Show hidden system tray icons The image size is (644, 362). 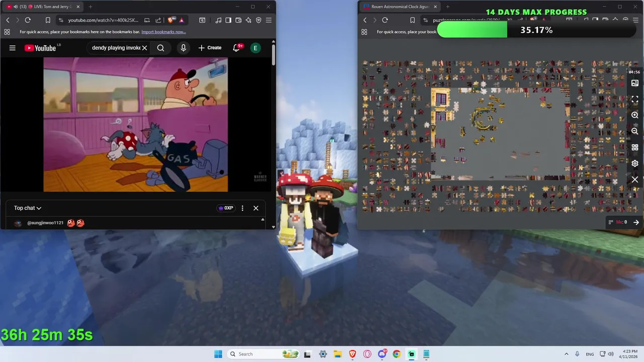[566, 354]
